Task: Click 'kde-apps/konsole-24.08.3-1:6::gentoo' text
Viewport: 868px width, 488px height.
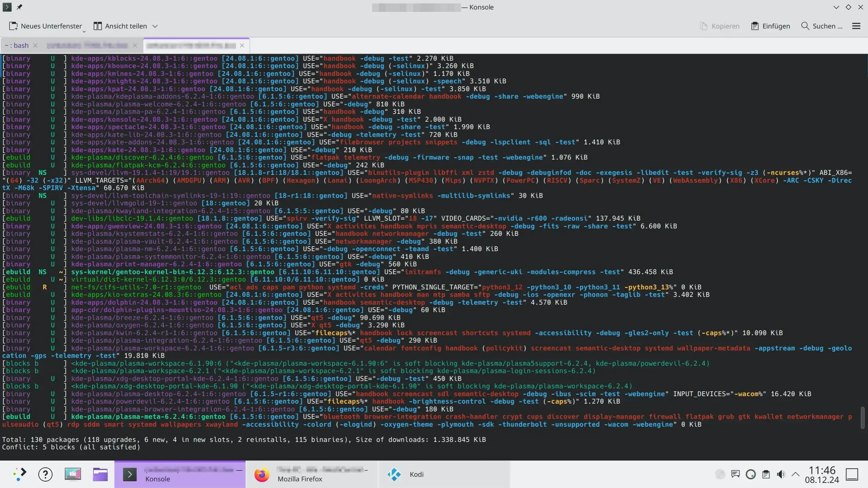Action: tap(144, 119)
